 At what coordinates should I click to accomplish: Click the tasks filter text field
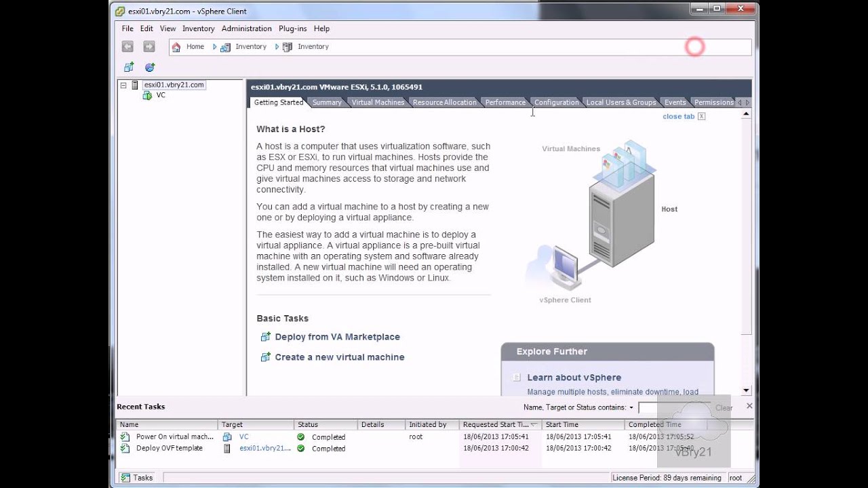[674, 407]
